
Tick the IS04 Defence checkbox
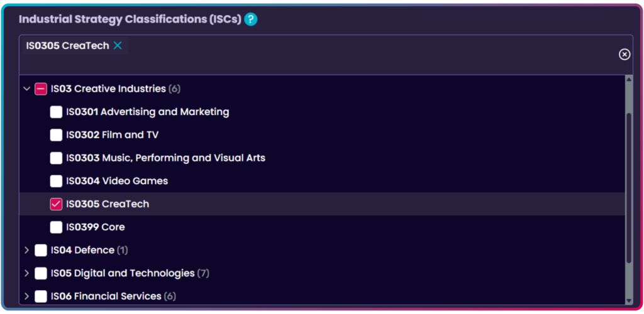[x=41, y=251]
